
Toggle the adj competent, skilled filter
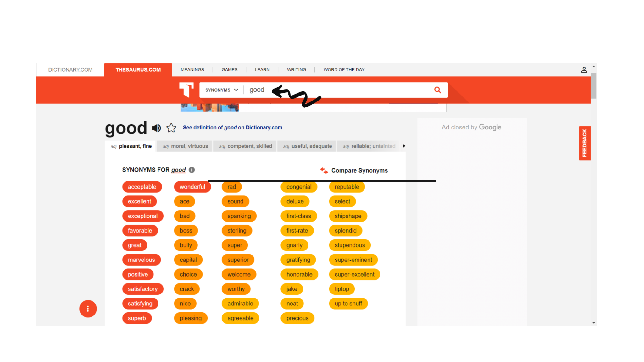click(246, 146)
